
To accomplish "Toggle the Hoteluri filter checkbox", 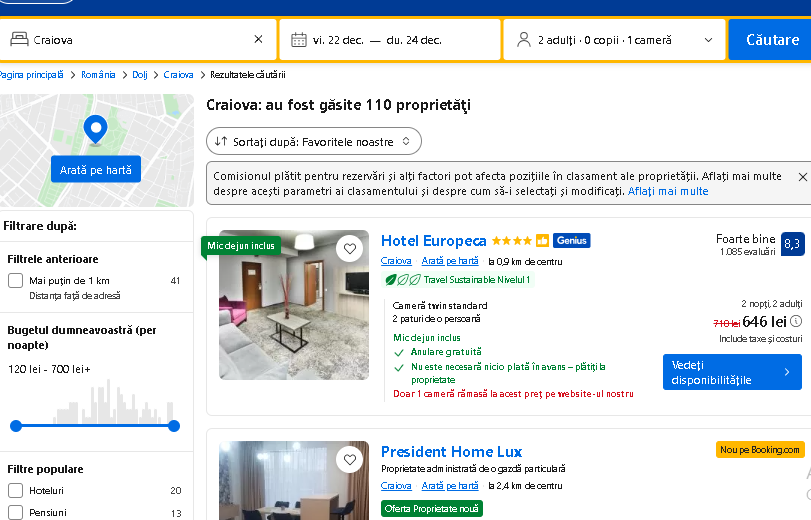I will point(16,491).
